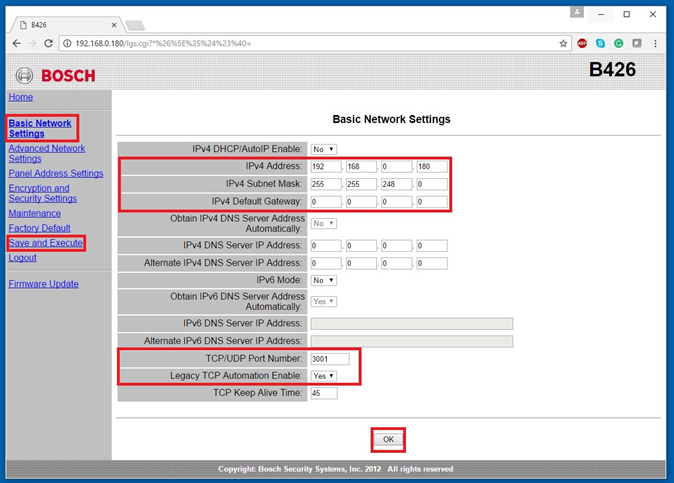This screenshot has height=483, width=674.
Task: Click the OK button
Action: click(x=388, y=439)
